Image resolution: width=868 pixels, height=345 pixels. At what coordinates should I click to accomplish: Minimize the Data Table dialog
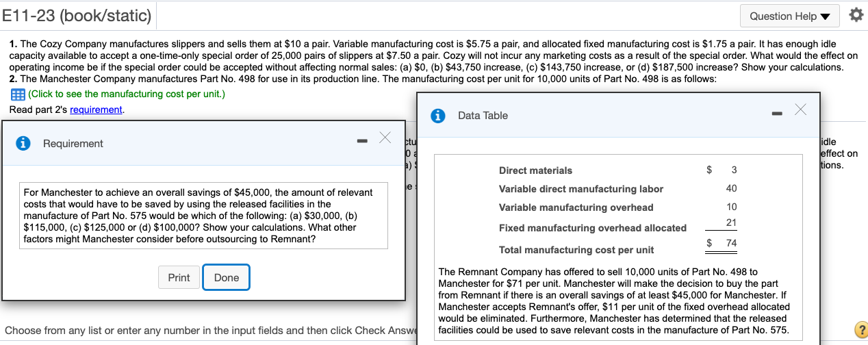(x=778, y=114)
